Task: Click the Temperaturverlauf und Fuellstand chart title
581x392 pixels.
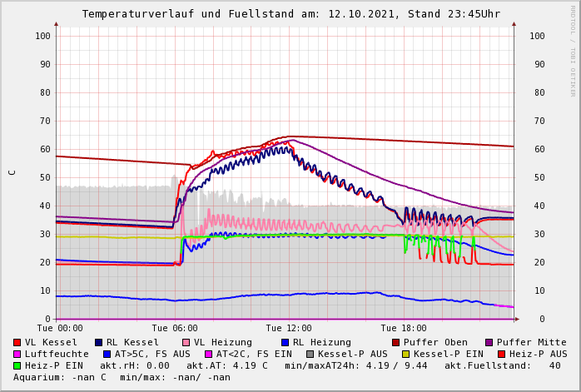Action: [x=290, y=14]
